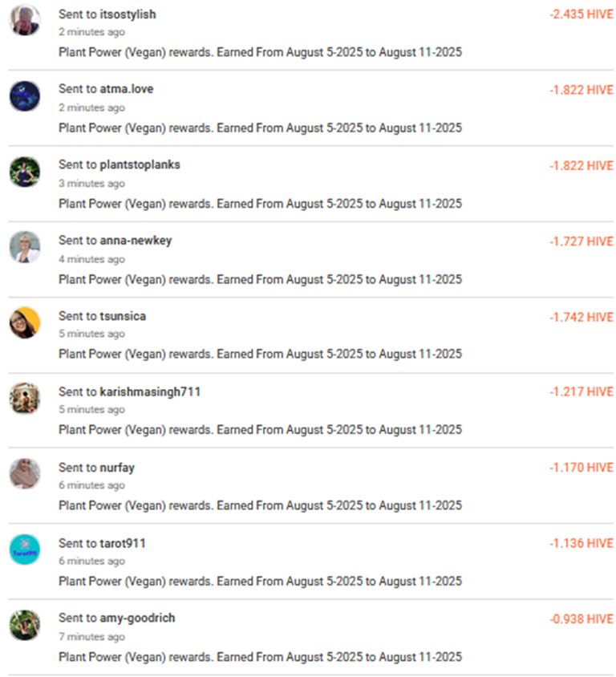Click the atma.love username link
The image size is (616, 677).
pos(127,89)
